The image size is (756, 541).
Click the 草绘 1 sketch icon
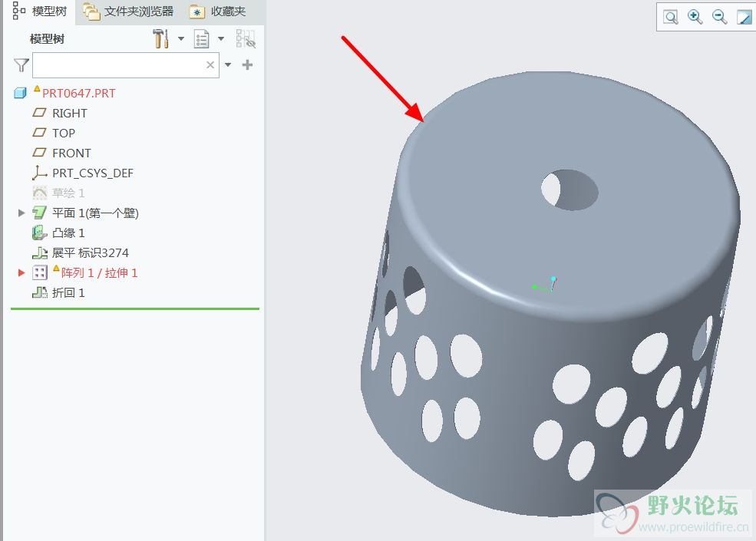coord(40,193)
